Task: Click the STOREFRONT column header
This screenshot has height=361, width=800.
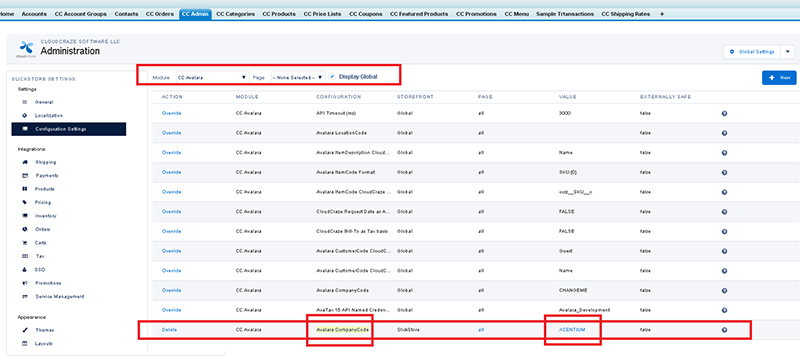Action: point(415,97)
